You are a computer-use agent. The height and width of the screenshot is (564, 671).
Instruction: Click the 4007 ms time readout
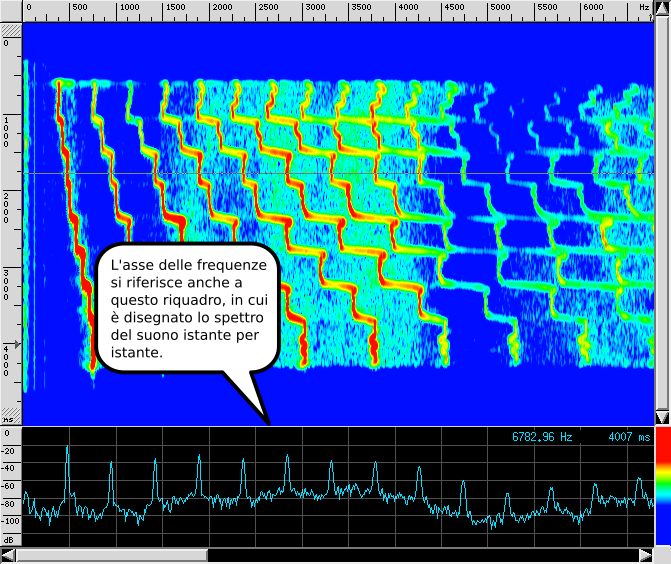[x=629, y=437]
